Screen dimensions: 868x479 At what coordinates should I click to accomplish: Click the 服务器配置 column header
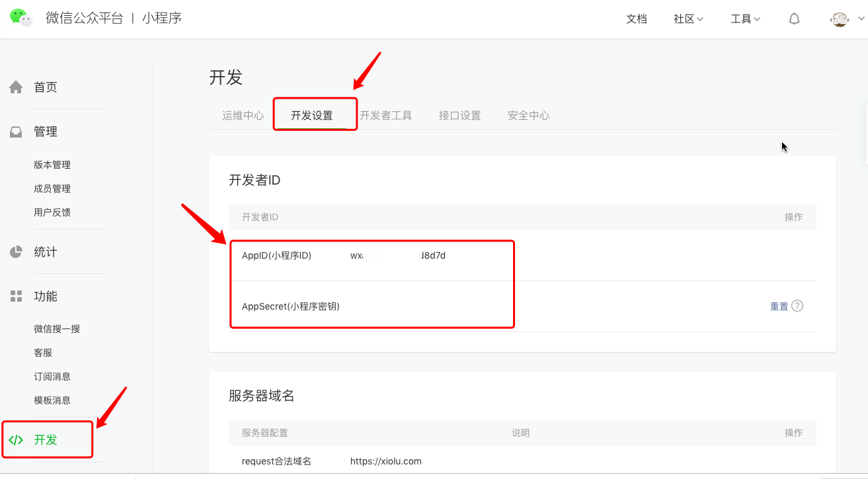click(x=265, y=433)
